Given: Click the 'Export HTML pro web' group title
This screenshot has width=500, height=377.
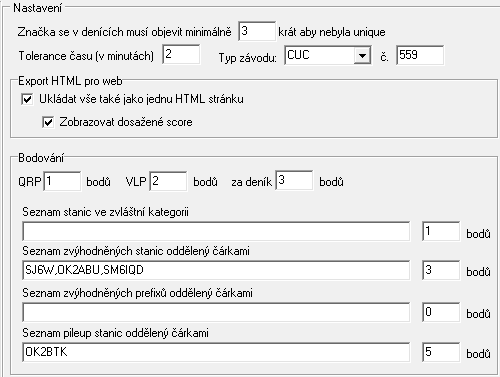Looking at the screenshot, I should click(x=70, y=81).
